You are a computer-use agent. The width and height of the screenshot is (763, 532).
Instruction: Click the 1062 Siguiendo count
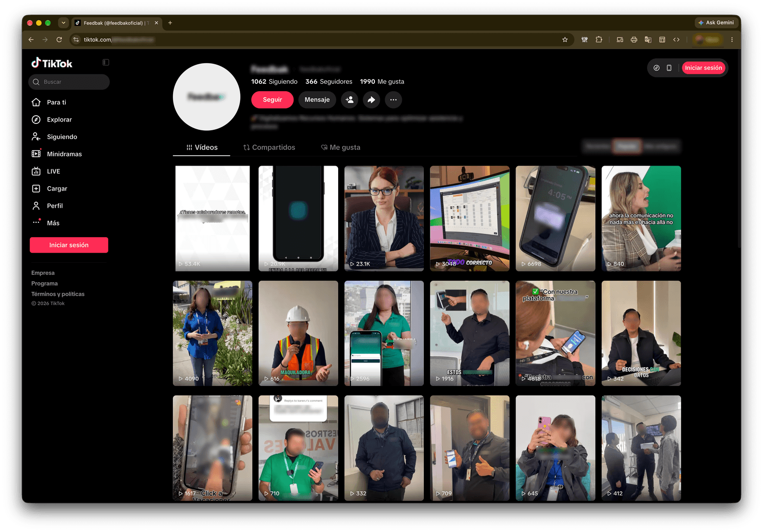(x=274, y=82)
